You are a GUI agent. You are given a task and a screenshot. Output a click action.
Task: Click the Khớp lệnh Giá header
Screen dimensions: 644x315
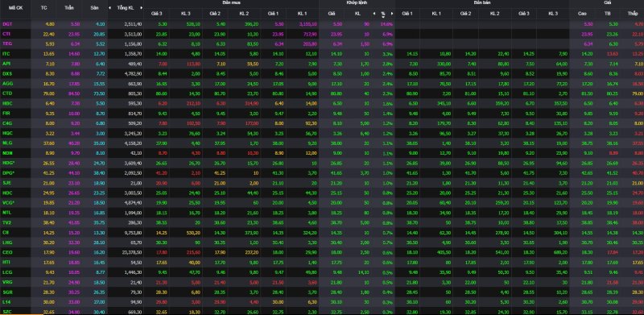[331, 14]
